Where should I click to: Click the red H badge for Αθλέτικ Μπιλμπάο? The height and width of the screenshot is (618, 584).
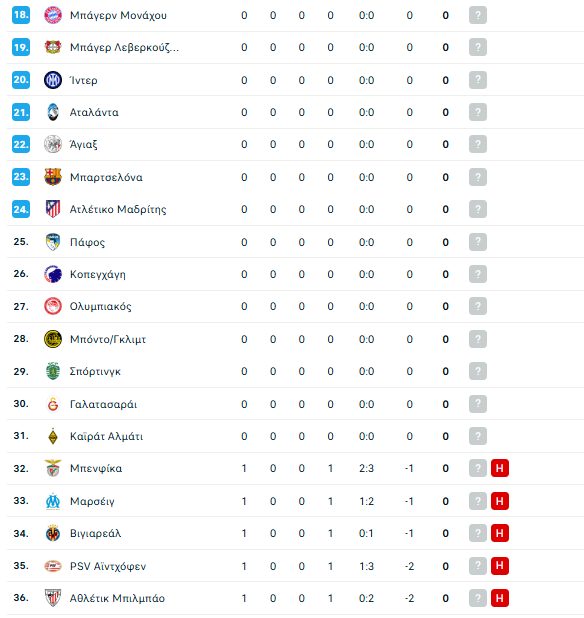500,598
